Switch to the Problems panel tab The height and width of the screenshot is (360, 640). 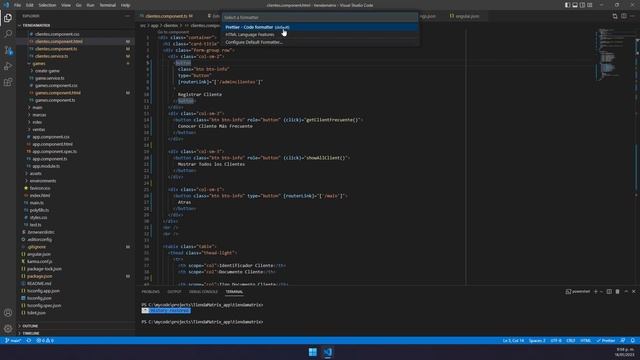[x=151, y=292]
